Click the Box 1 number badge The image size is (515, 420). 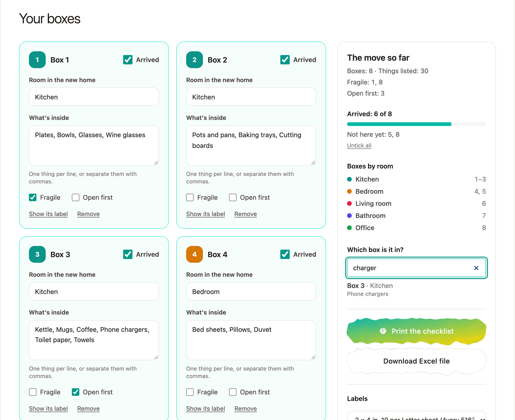(37, 60)
